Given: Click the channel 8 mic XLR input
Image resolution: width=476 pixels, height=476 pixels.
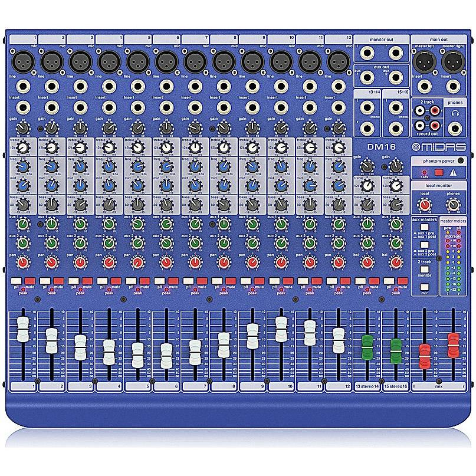Looking at the screenshot, I should coord(224,61).
